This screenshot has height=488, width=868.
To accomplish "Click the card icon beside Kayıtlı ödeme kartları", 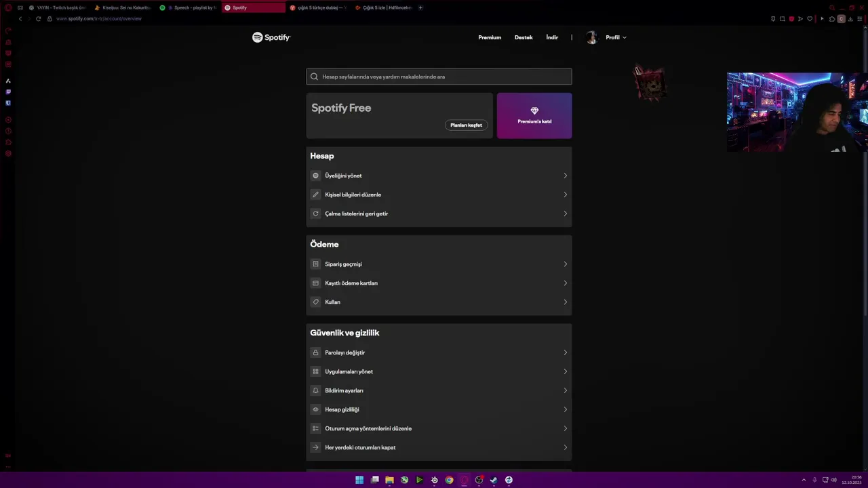I will (315, 283).
